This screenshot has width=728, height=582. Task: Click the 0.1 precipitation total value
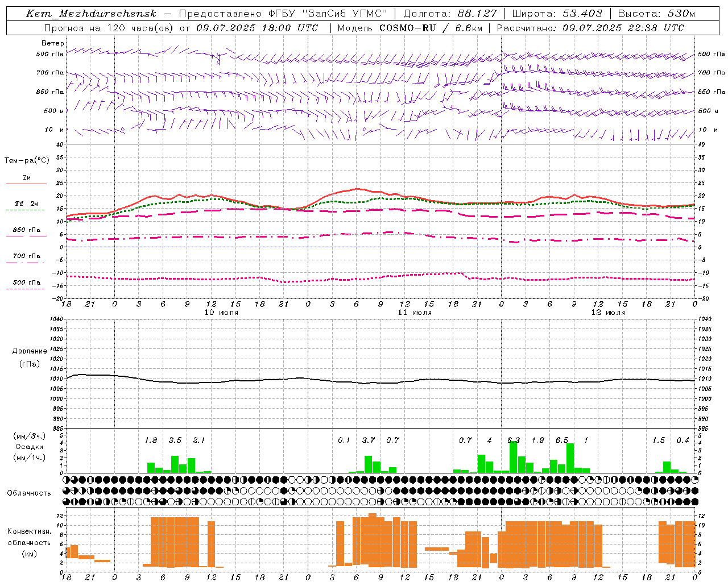344,440
